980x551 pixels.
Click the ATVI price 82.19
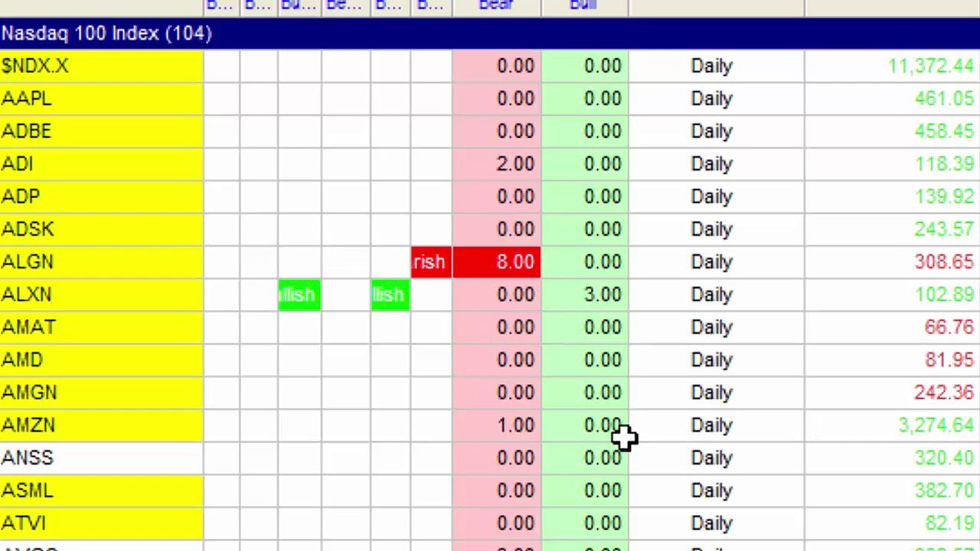point(949,523)
